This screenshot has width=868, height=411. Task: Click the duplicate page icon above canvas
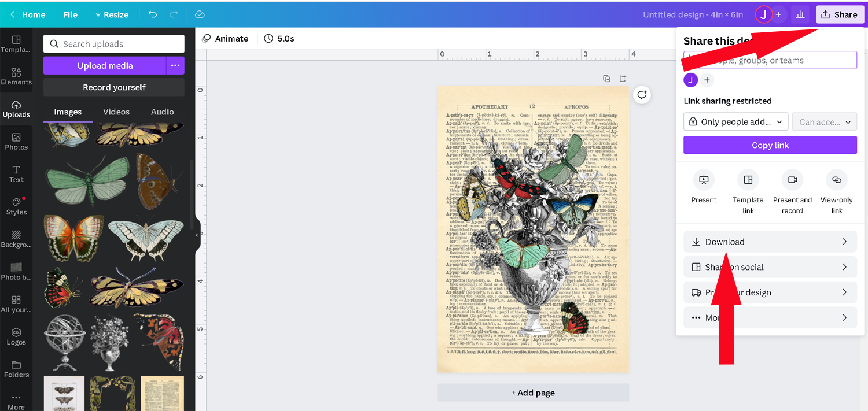(x=606, y=78)
